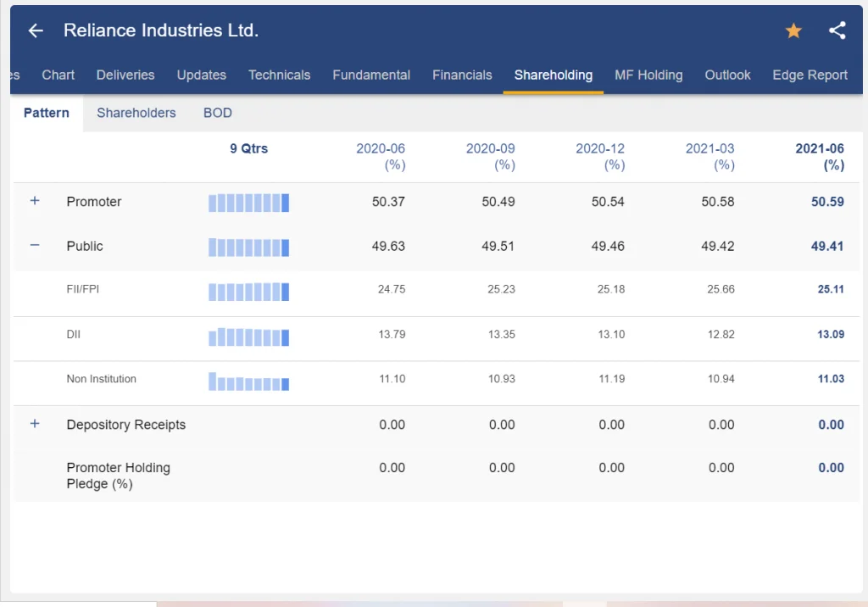
Task: Click the FII/FPI value 25.23
Action: [x=502, y=289]
